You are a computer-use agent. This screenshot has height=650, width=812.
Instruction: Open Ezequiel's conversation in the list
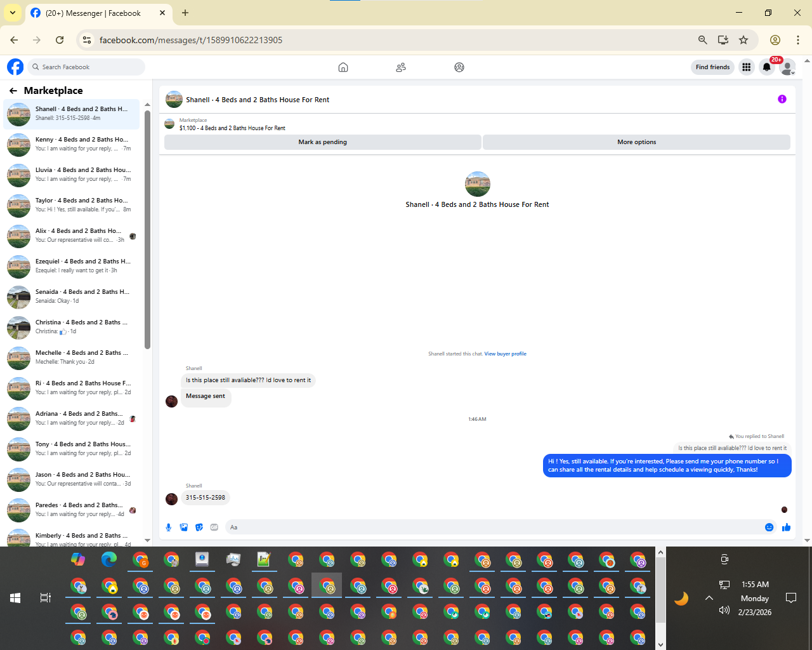[x=71, y=266]
